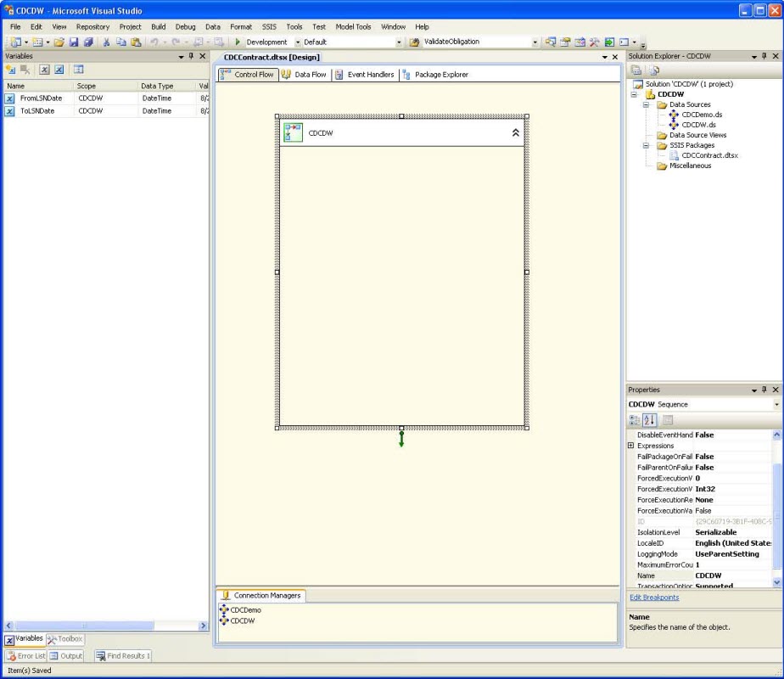The image size is (784, 679).
Task: Click the Categorized view icon in Properties
Action: coord(635,420)
